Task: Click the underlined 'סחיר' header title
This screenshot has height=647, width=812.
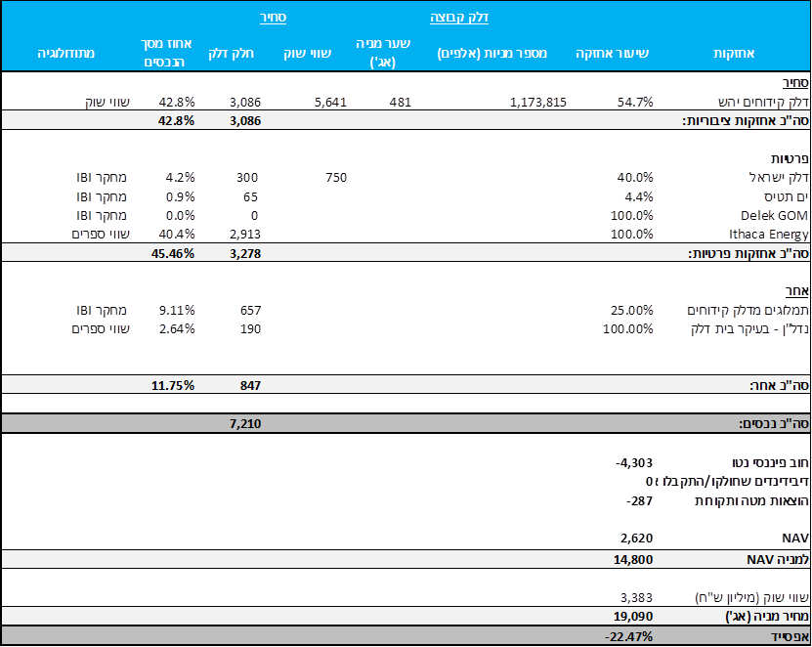Action: click(273, 18)
